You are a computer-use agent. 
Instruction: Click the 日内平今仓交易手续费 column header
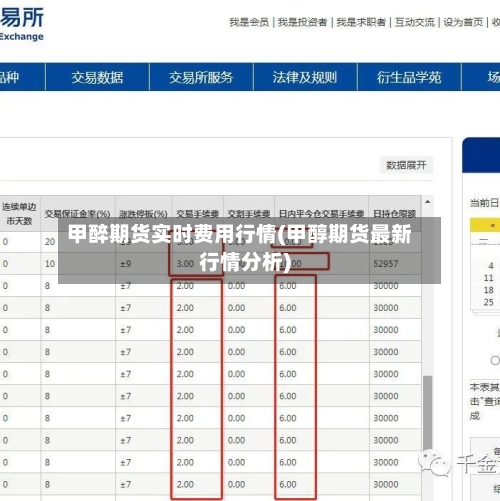coord(321,214)
